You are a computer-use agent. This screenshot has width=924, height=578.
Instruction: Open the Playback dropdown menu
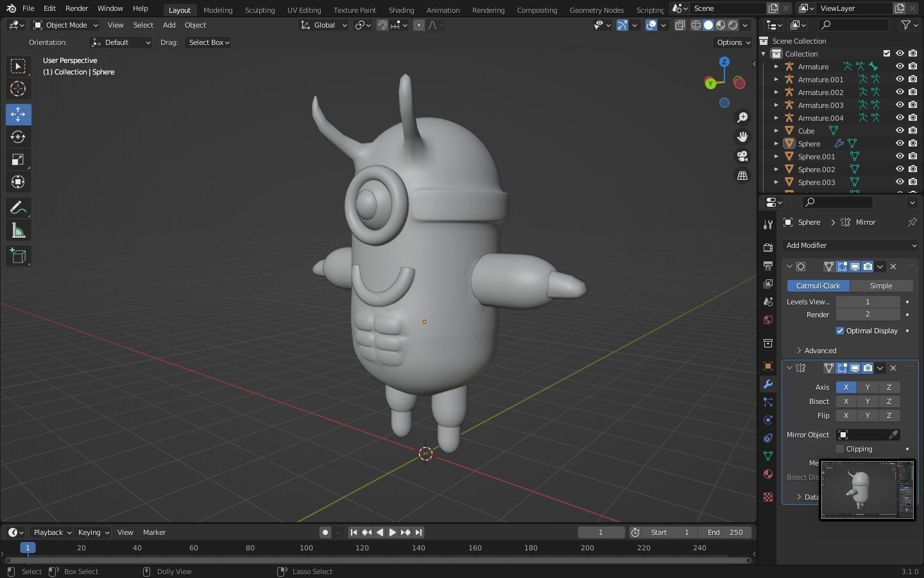tap(51, 532)
